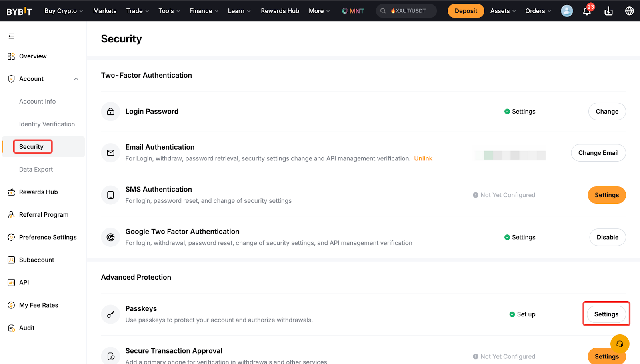
Task: Open the language globe icon
Action: pyautogui.click(x=629, y=11)
